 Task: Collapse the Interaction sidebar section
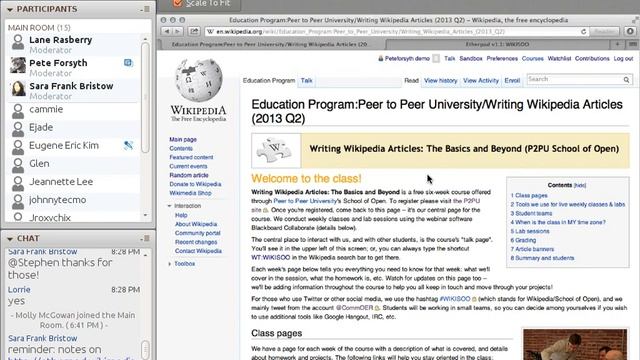coord(170,206)
